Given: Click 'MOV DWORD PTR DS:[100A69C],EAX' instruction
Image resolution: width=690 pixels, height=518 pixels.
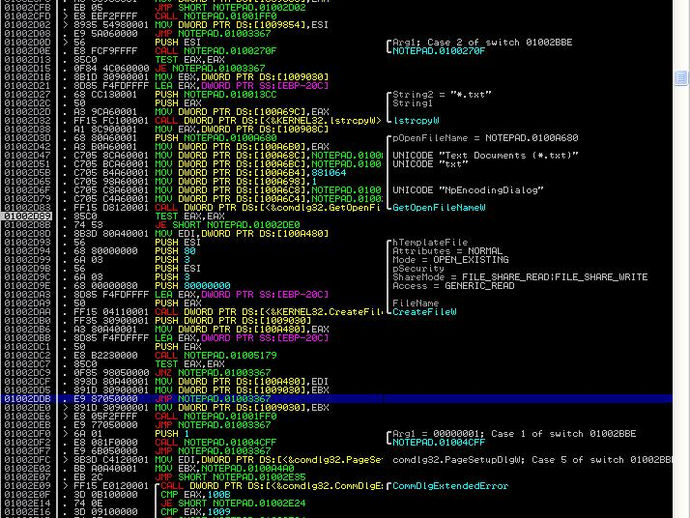Looking at the screenshot, I should tap(242, 112).
